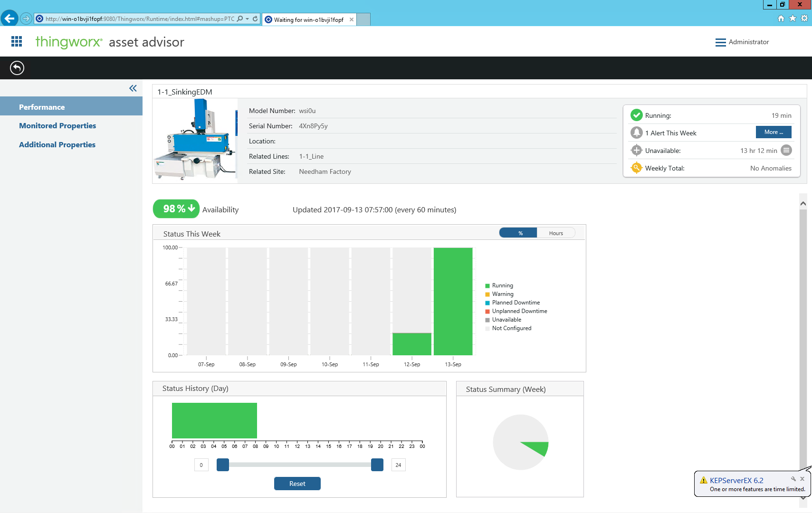Screen dimensions: 812x513
Task: Click the More alerts button
Action: [774, 132]
